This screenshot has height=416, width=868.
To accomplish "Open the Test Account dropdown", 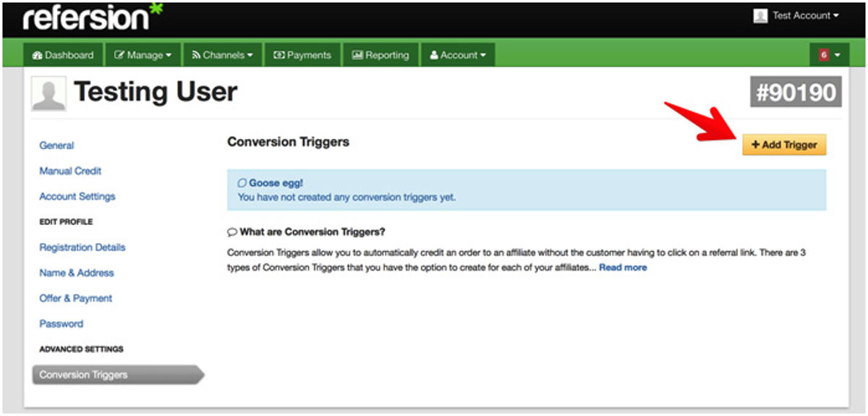I will point(804,15).
